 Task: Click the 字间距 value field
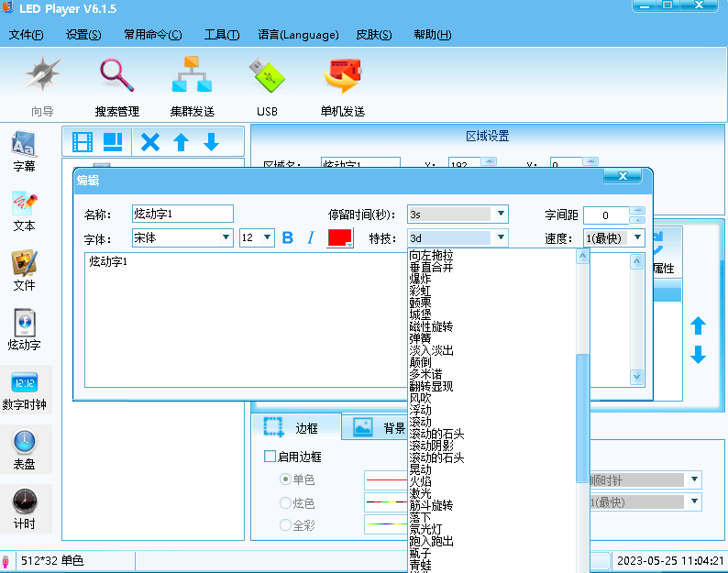click(x=606, y=215)
